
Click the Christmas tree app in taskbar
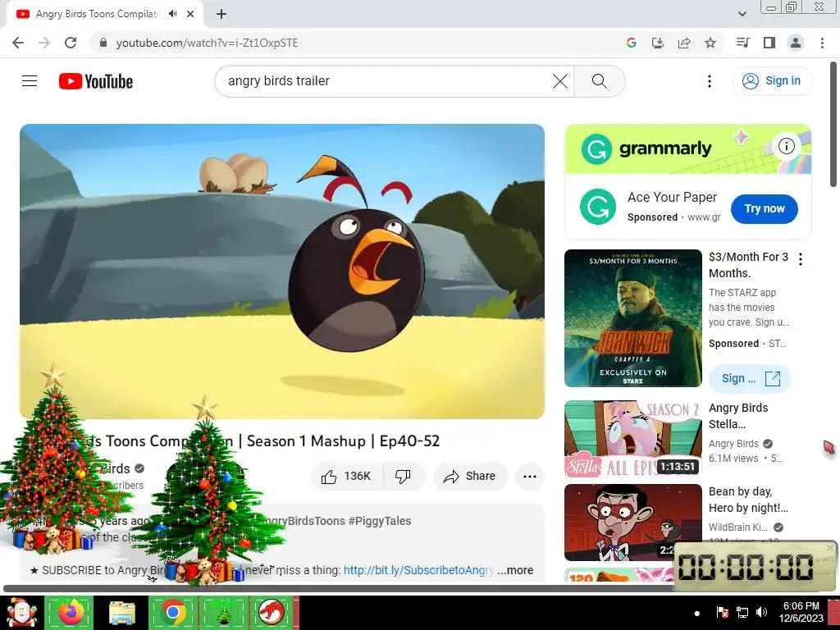click(223, 614)
